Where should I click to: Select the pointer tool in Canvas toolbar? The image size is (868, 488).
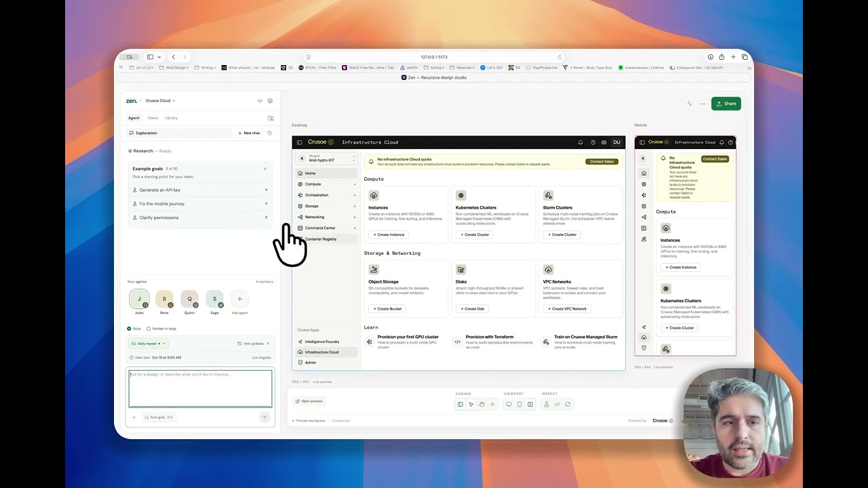(x=471, y=404)
